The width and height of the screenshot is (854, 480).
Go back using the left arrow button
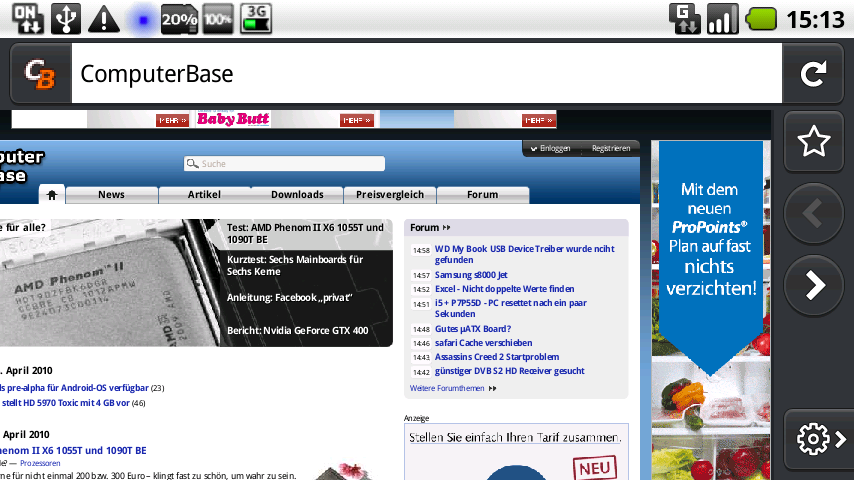[x=814, y=213]
